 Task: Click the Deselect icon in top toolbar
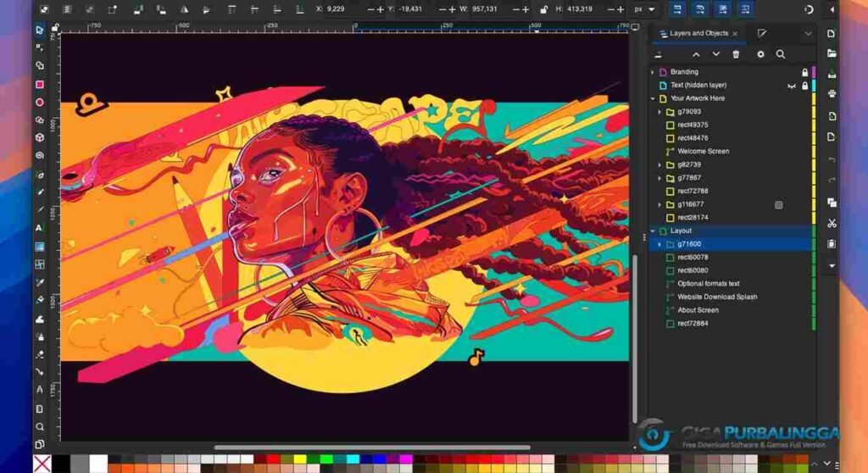[x=90, y=9]
